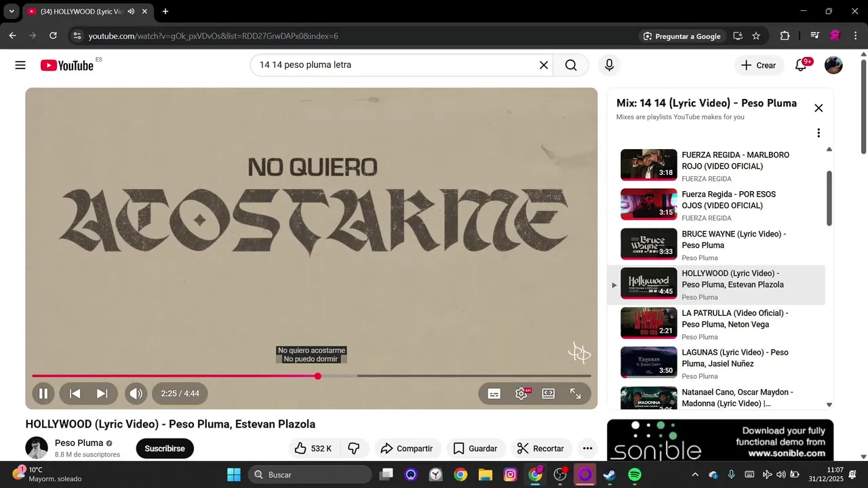The width and height of the screenshot is (868, 488).
Task: Go back in browser history
Action: click(x=12, y=36)
